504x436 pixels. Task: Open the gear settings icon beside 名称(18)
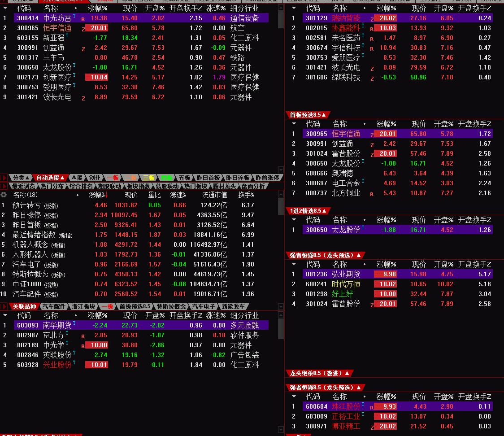pyautogui.click(x=4, y=195)
